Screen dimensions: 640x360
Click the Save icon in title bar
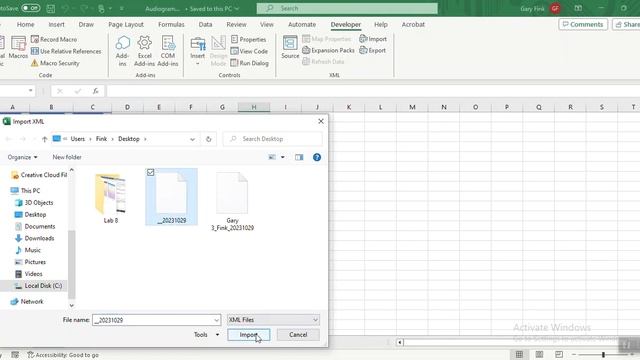(51, 8)
